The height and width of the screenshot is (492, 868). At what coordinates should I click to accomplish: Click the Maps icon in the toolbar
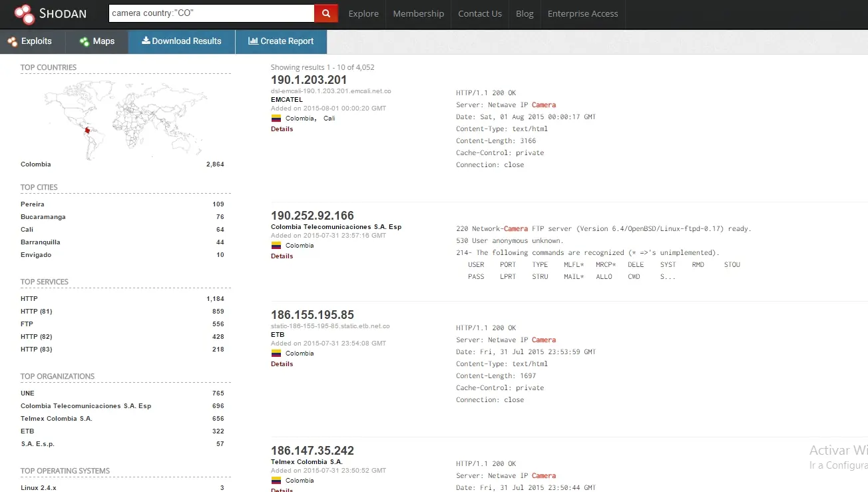pyautogui.click(x=85, y=41)
